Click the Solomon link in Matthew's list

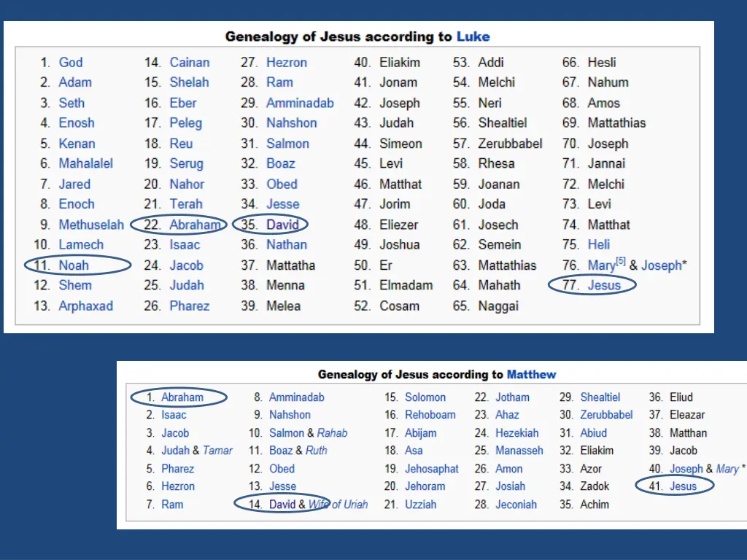(x=425, y=397)
